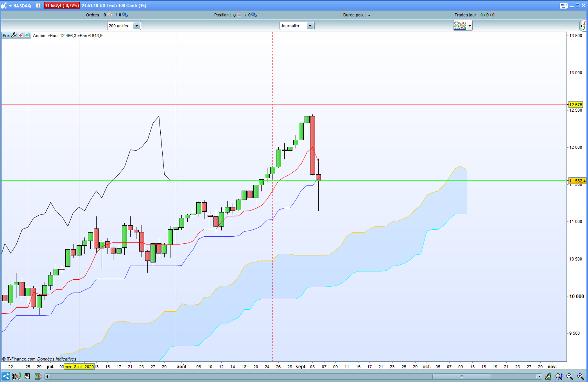Click the chart tool icon left of zoom controls
Image resolution: width=588 pixels, height=382 pixels.
click(548, 377)
